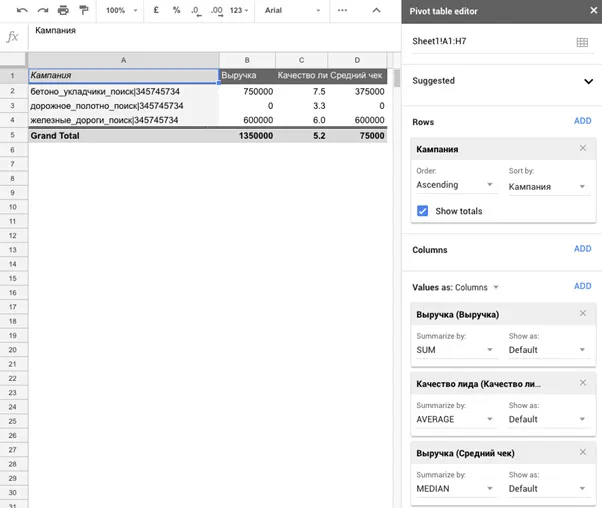
Task: Open the Sort by Кампания dropdown
Action: click(547, 187)
